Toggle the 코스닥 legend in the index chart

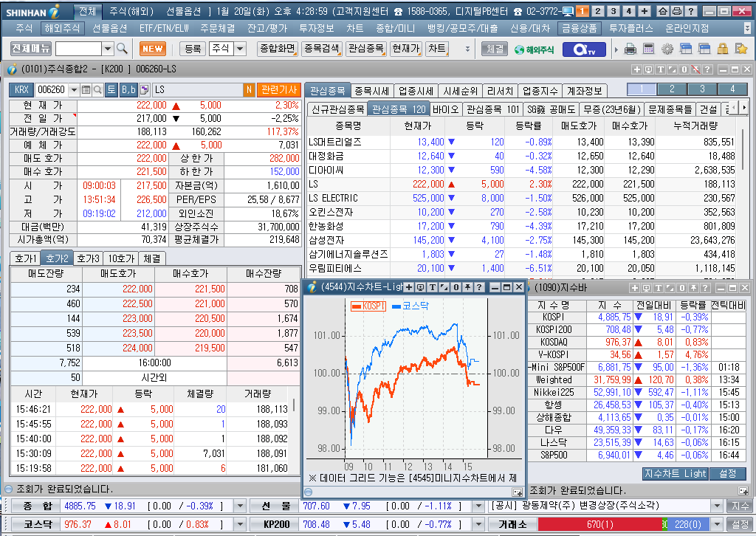[x=410, y=306]
